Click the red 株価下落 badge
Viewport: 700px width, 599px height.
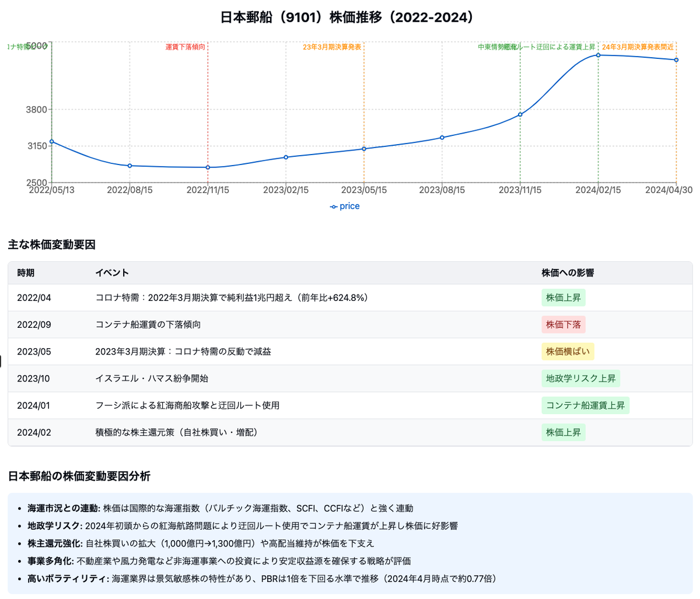(x=563, y=325)
